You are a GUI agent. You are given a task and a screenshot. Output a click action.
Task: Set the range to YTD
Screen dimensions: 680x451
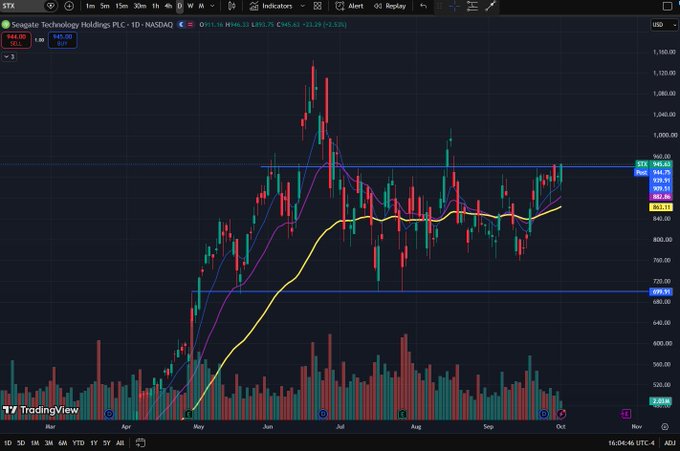click(x=78, y=443)
